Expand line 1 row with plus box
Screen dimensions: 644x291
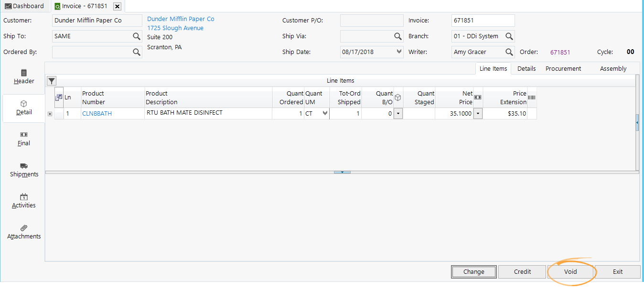[50, 114]
